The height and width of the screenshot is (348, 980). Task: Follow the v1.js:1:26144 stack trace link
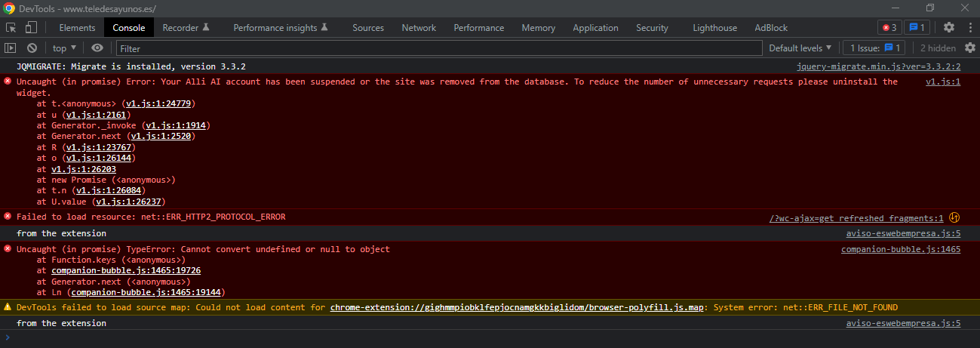click(99, 159)
